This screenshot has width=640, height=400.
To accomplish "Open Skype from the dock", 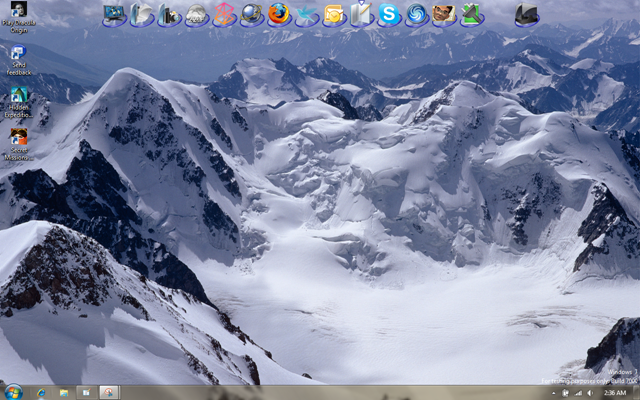I will (x=389, y=14).
